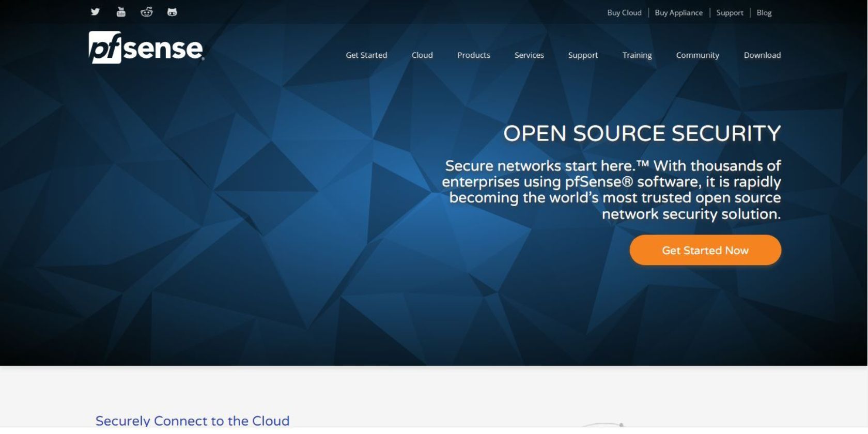This screenshot has height=434, width=868.
Task: Open Support in the main navigation
Action: [x=583, y=55]
